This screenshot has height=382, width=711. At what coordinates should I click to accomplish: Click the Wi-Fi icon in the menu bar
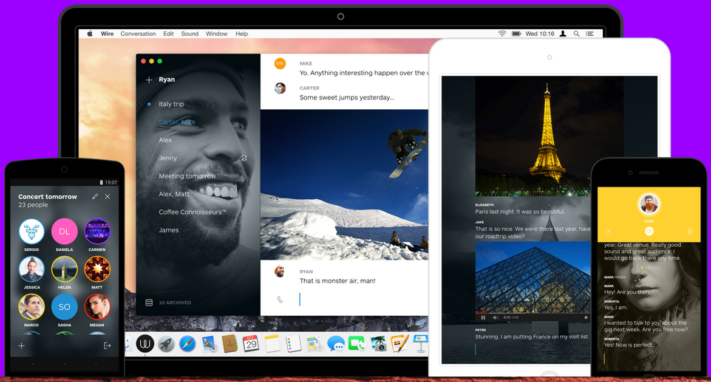[x=502, y=34]
